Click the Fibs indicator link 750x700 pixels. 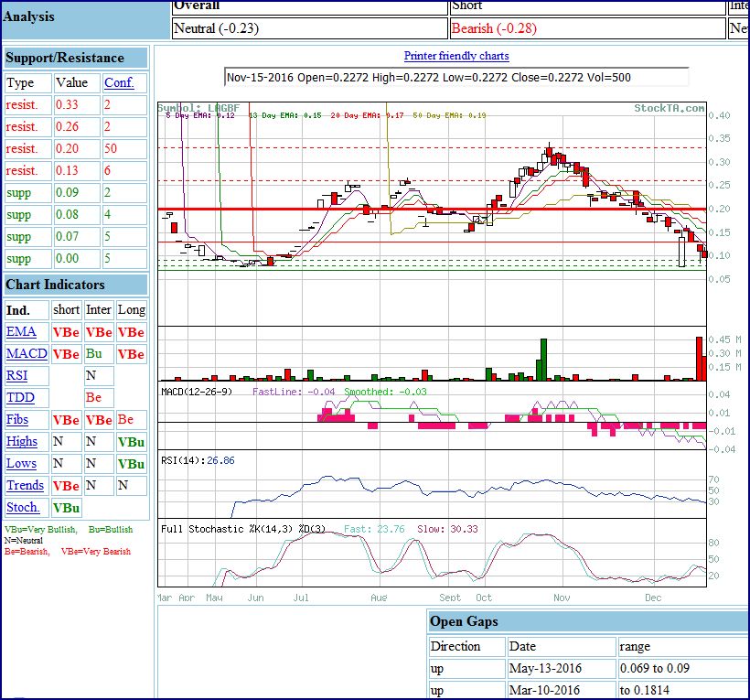17,420
